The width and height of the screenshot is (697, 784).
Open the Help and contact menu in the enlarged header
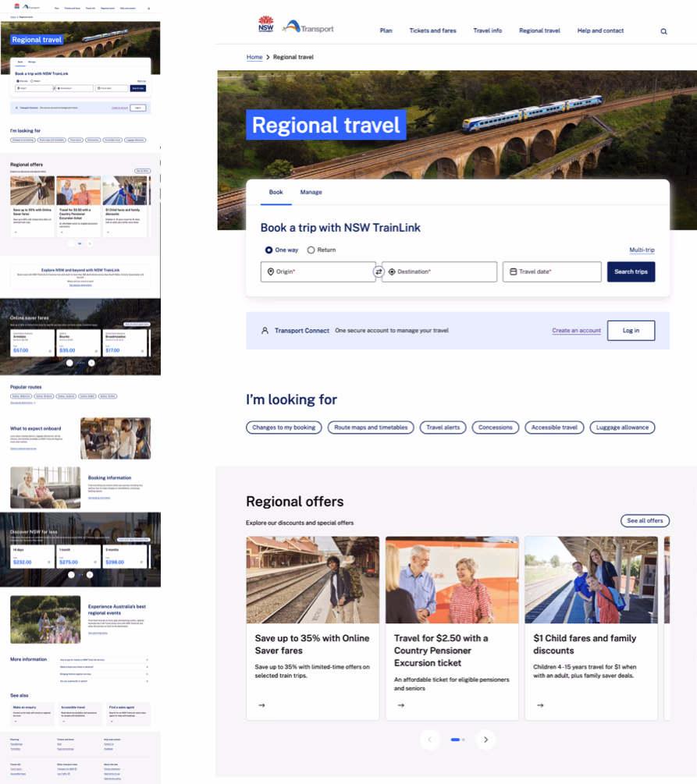600,30
